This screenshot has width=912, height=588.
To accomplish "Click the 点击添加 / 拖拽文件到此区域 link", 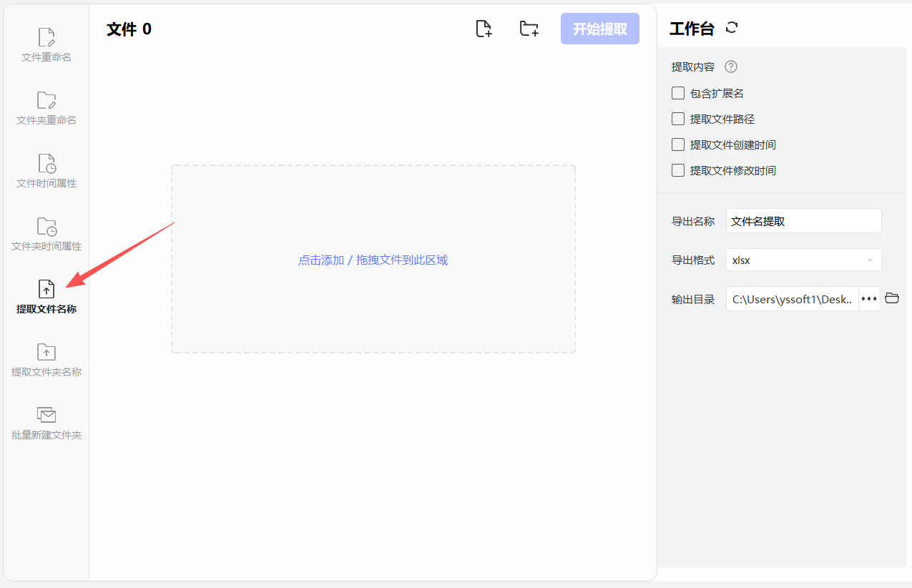I will [373, 260].
